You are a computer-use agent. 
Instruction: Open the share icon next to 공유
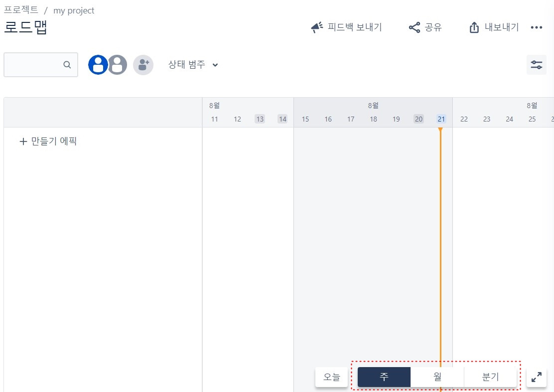click(x=414, y=27)
